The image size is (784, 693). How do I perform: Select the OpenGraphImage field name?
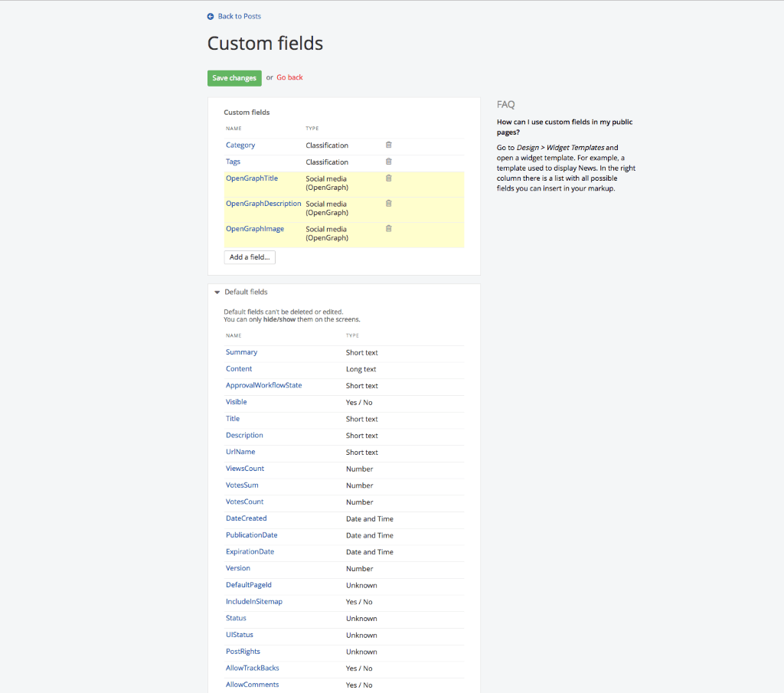pos(255,229)
